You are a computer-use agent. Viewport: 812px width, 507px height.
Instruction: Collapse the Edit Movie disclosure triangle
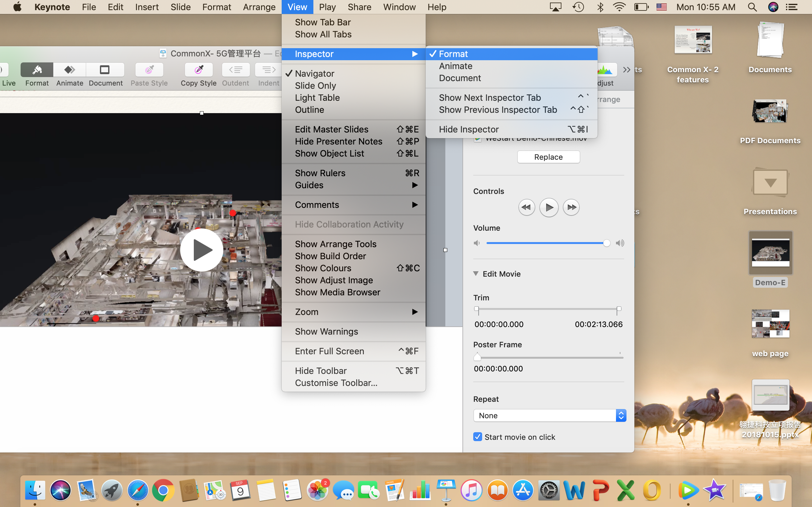coord(476,273)
